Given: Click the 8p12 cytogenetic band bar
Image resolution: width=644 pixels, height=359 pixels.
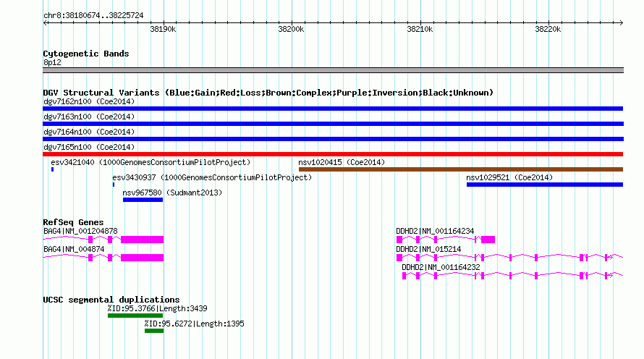Looking at the screenshot, I should pos(333,70).
